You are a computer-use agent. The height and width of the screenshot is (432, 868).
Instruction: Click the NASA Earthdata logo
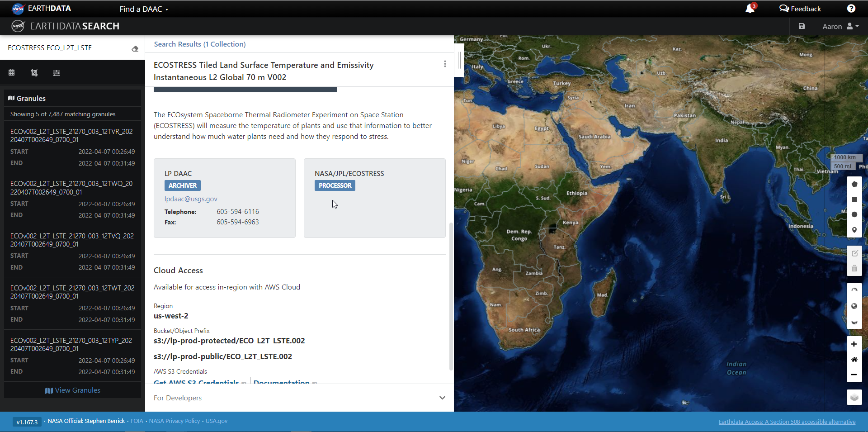(x=41, y=9)
